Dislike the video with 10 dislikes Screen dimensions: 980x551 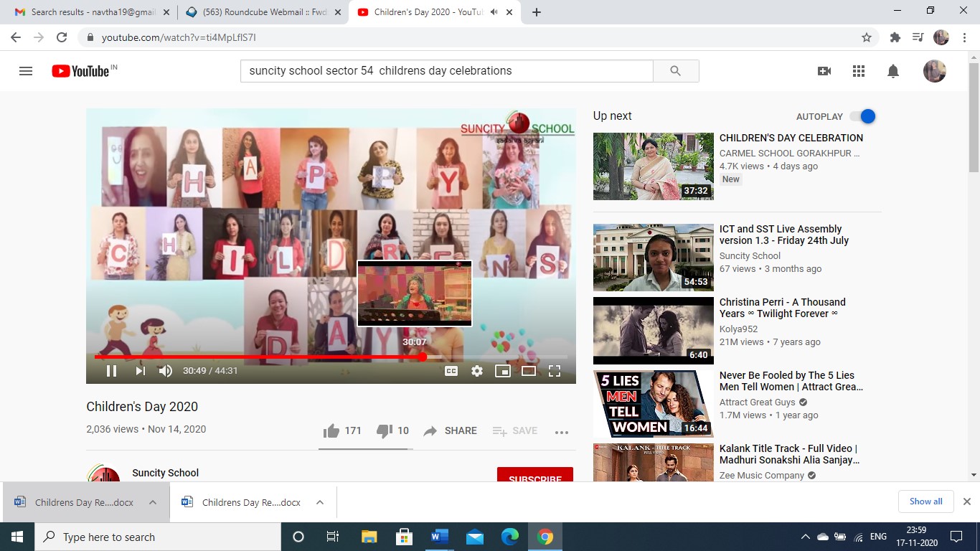(392, 430)
